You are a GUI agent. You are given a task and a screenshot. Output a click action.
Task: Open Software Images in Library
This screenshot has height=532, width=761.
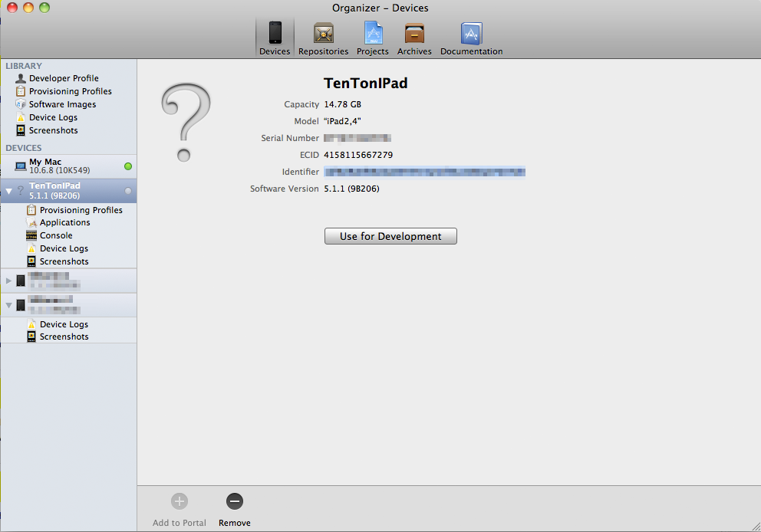tap(62, 104)
